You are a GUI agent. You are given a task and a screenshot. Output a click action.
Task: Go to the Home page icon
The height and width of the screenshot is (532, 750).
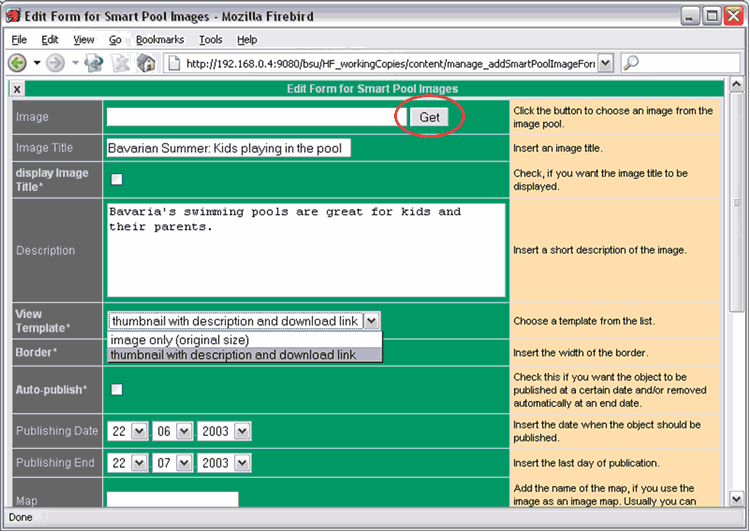tap(146, 63)
